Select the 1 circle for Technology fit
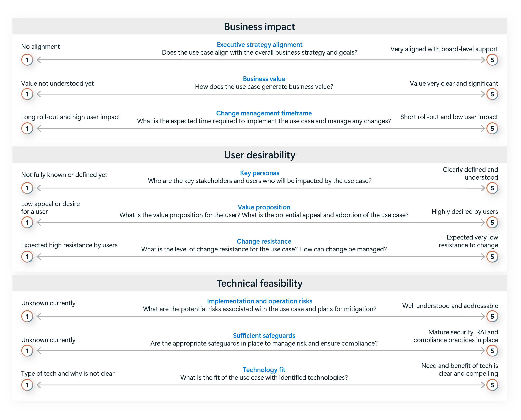Image resolution: width=521 pixels, height=420 pixels. (x=27, y=385)
